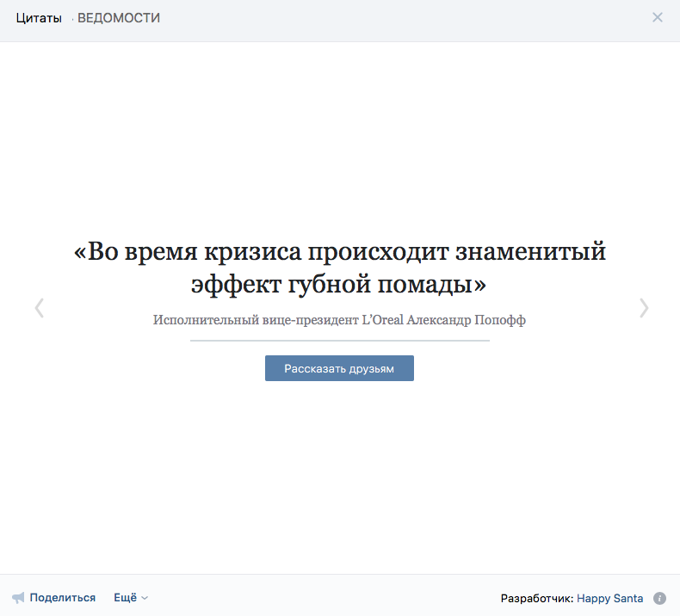Click the Разработчик label
The image size is (680, 616).
click(537, 598)
